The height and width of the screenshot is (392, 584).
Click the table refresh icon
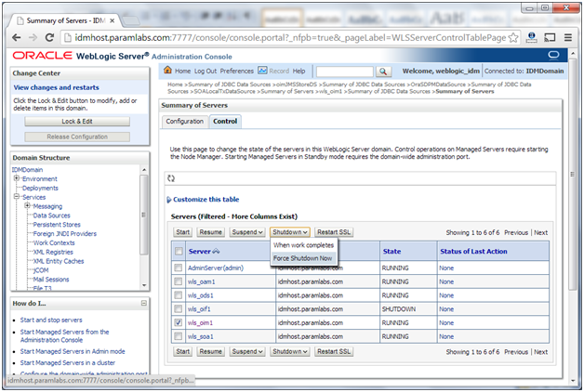click(x=171, y=178)
